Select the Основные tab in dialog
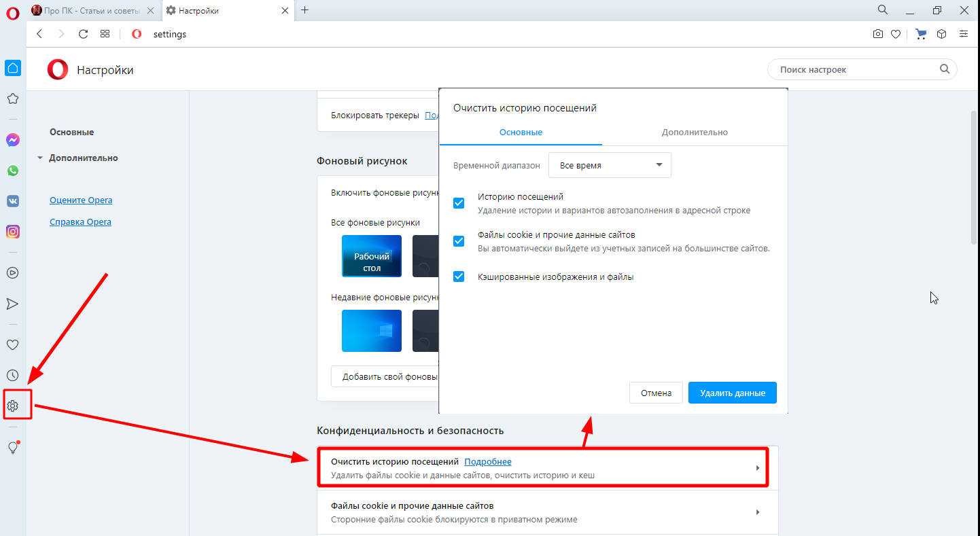 [521, 132]
